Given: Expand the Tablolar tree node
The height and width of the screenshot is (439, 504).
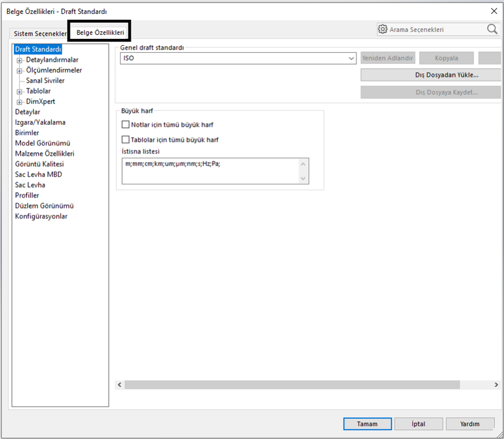Looking at the screenshot, I should point(20,91).
